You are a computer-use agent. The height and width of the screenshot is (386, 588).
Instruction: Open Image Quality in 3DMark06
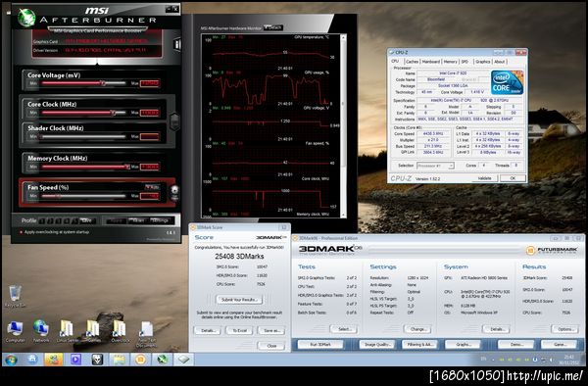(x=377, y=345)
